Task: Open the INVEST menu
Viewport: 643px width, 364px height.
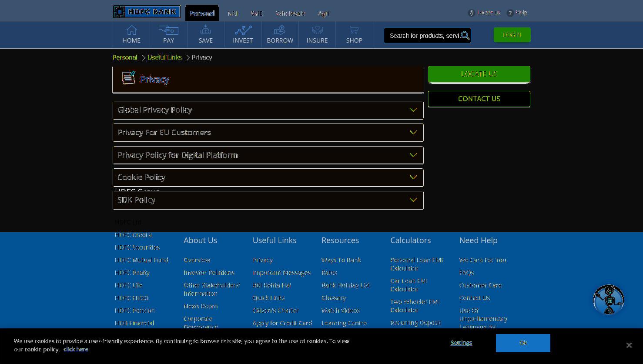Action: point(243,35)
